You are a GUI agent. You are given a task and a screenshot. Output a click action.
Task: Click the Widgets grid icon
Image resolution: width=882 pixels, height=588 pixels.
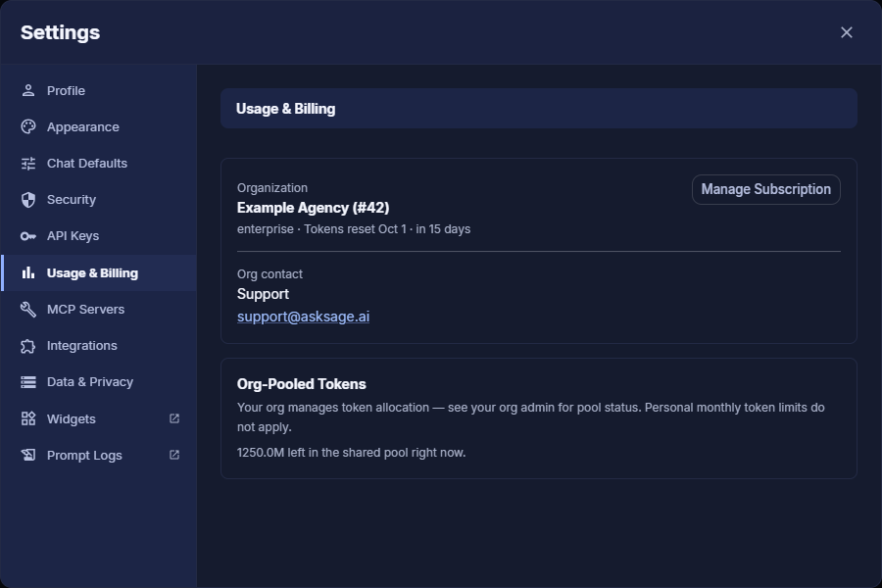point(28,418)
